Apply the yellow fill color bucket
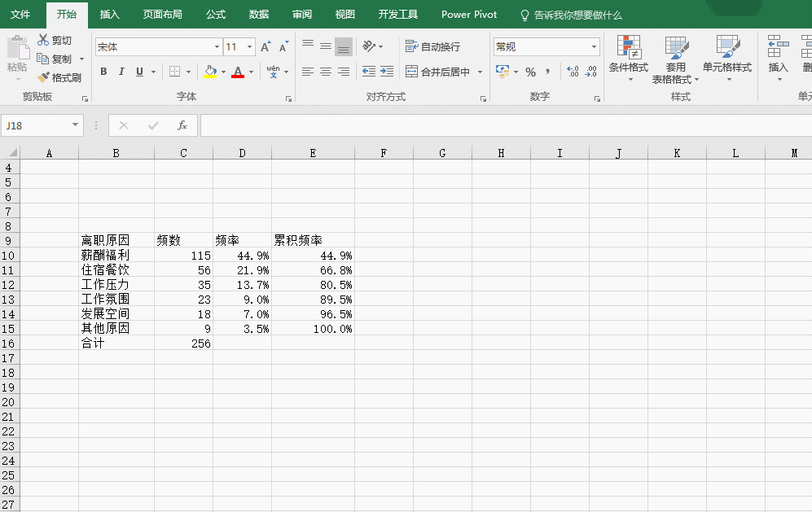This screenshot has width=812, height=512. [x=210, y=72]
